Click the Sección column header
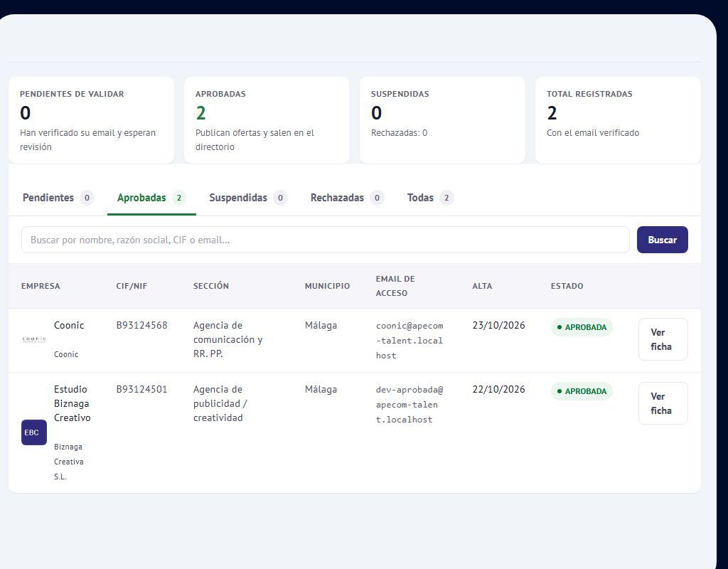Image resolution: width=728 pixels, height=569 pixels. (210, 286)
